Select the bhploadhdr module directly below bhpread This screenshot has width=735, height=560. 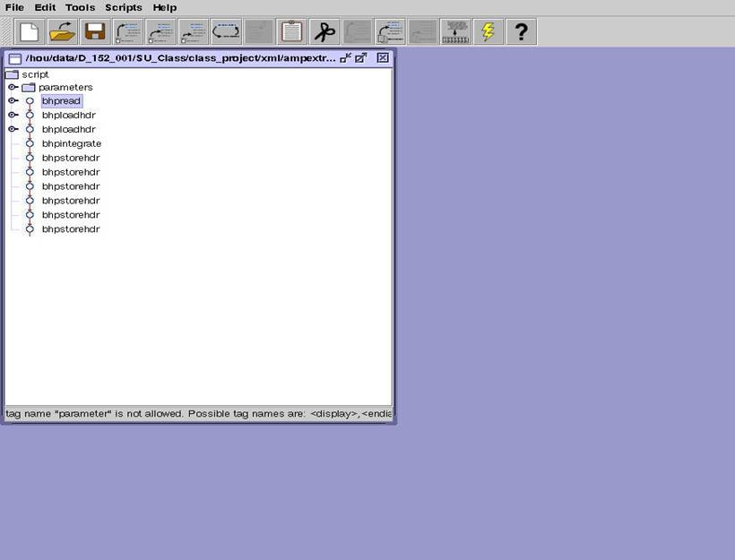[69, 116]
